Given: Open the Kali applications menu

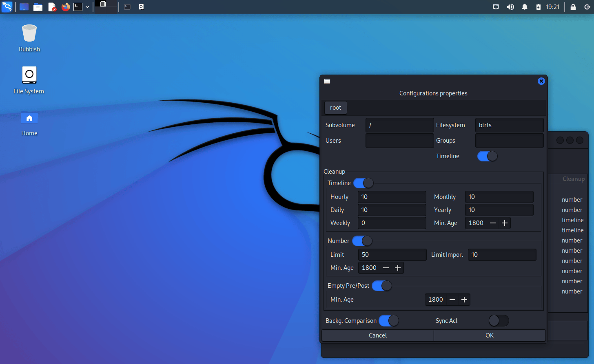Looking at the screenshot, I should 7,7.
